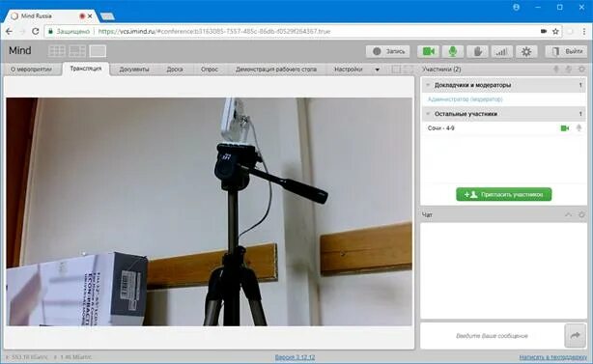The height and width of the screenshot is (364, 593).
Task: Open connection quality signal bars
Action: click(x=502, y=51)
